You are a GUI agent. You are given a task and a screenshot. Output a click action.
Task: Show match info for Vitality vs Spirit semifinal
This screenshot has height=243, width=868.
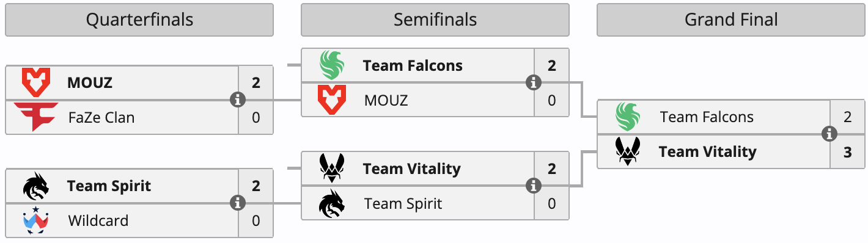coord(534,185)
